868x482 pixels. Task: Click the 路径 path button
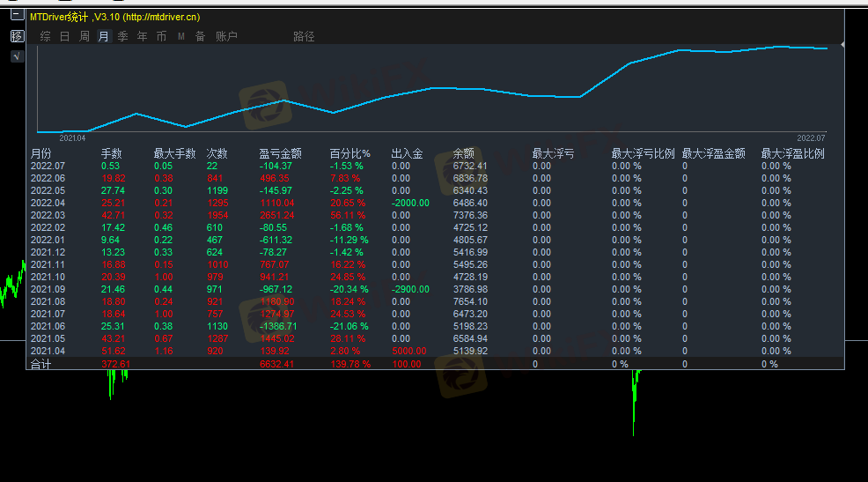coord(304,36)
